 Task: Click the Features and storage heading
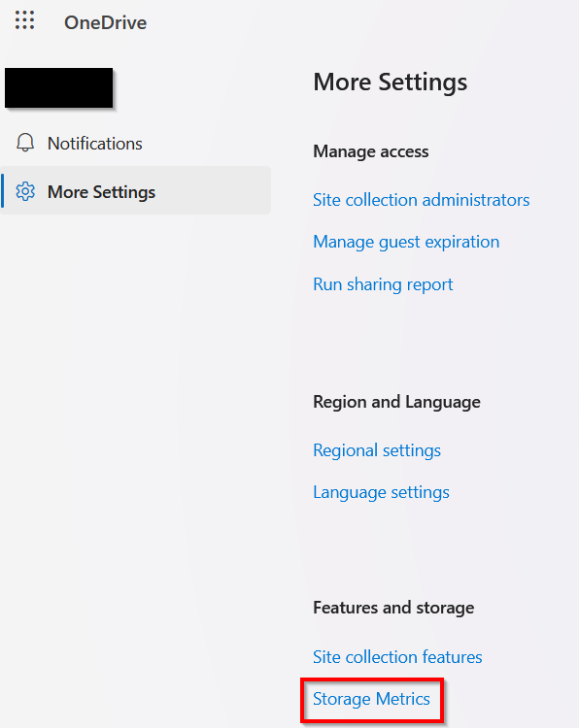click(x=393, y=608)
